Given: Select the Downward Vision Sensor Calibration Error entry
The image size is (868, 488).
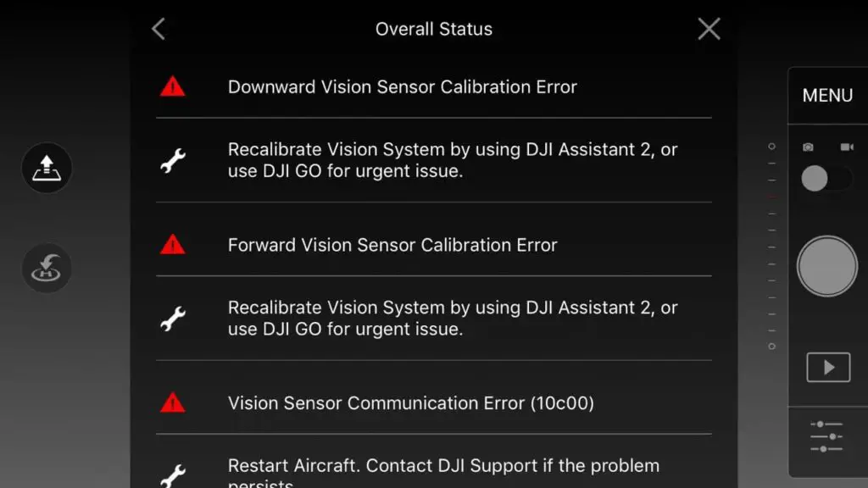Looking at the screenshot, I should point(402,86).
